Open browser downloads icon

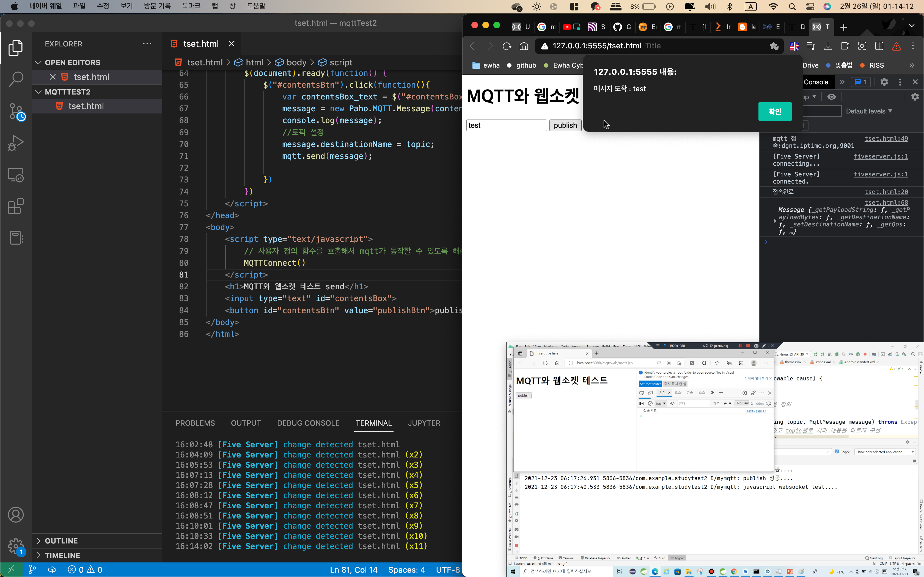coord(828,46)
